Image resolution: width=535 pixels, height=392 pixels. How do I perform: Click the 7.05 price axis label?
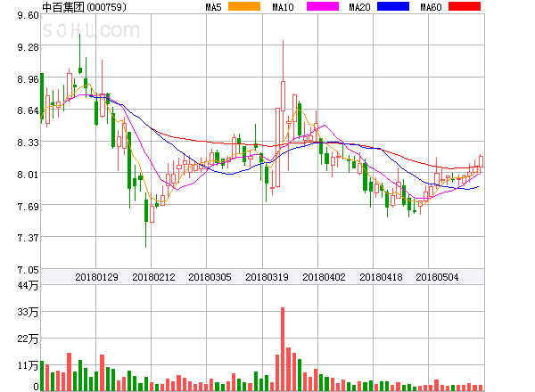[28, 270]
